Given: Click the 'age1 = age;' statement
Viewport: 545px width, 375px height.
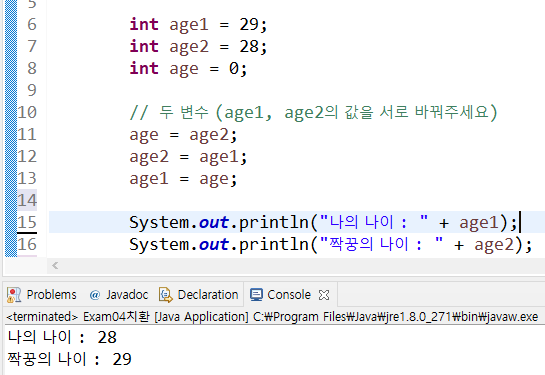Looking at the screenshot, I should point(183,179).
